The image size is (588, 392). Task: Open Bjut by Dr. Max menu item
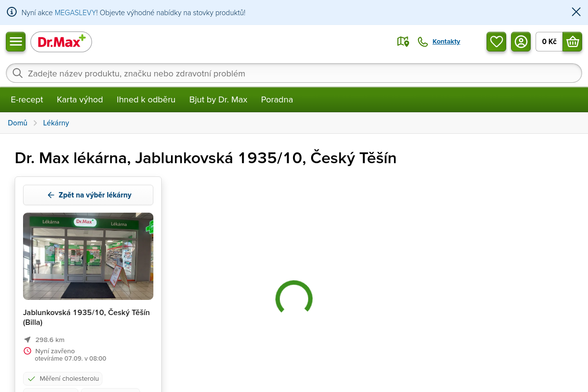coord(218,99)
